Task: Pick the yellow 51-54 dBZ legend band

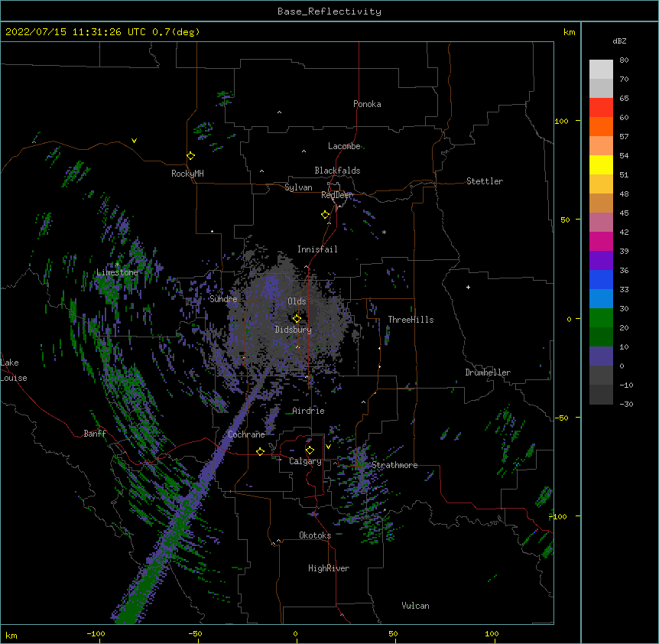Action: (x=601, y=165)
